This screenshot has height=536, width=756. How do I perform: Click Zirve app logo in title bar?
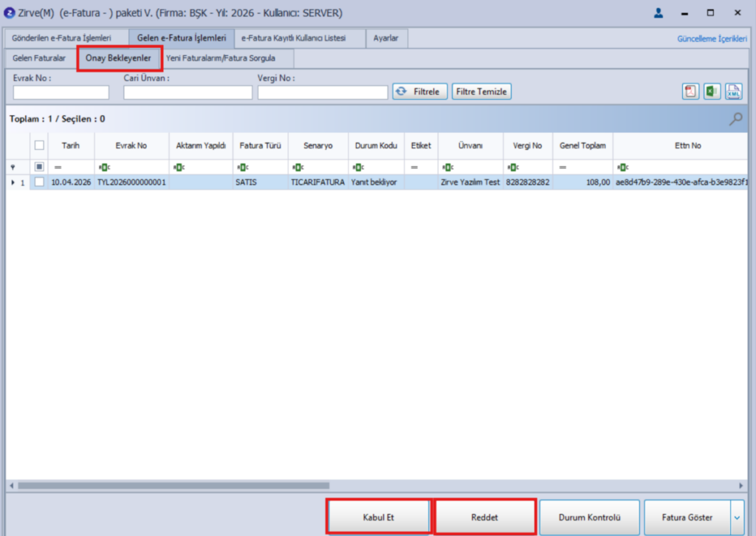pos(9,13)
